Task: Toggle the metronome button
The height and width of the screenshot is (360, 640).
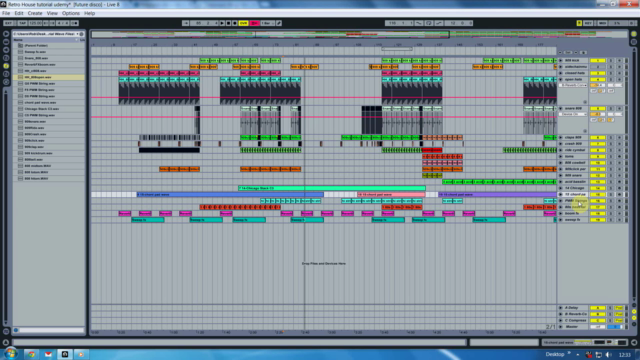Action: point(75,23)
